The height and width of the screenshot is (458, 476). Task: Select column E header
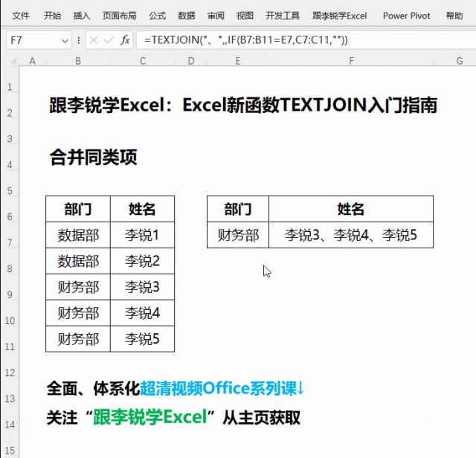(238, 61)
